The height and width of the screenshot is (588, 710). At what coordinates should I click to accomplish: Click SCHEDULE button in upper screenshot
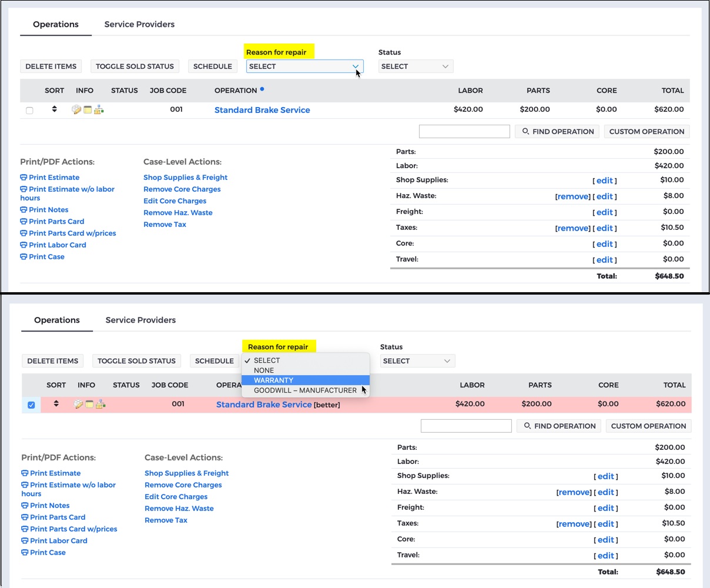pos(213,66)
